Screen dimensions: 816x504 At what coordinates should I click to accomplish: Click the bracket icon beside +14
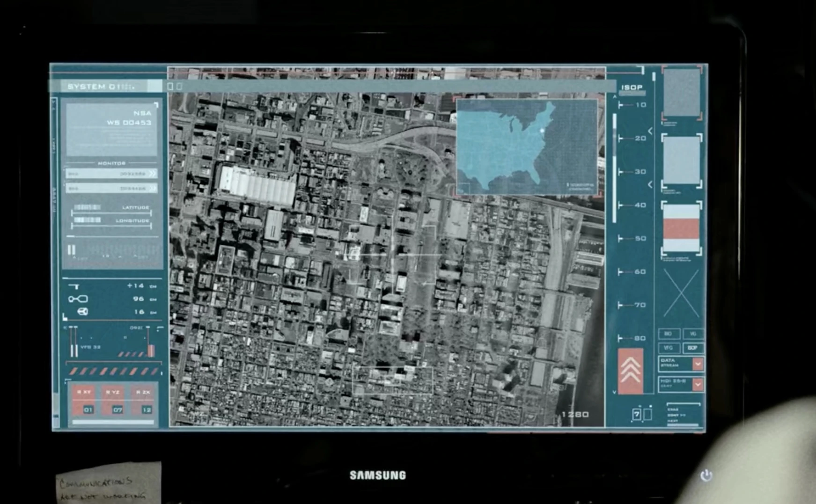(x=74, y=286)
